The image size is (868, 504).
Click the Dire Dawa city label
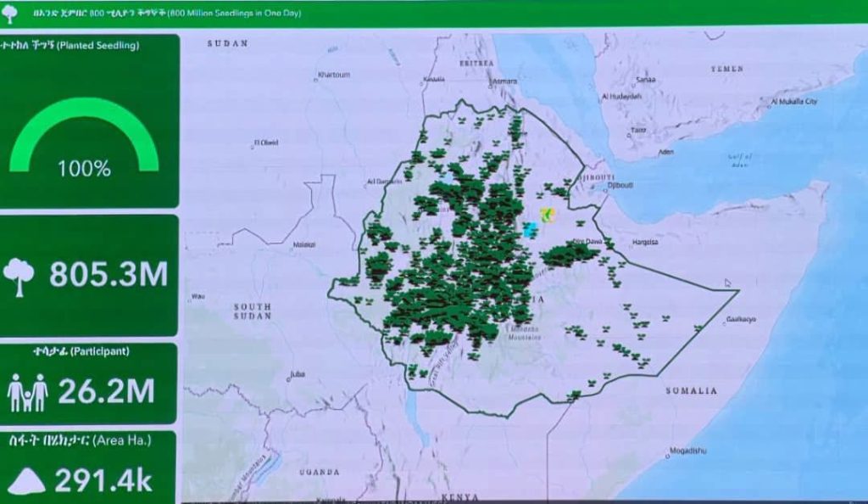587,242
